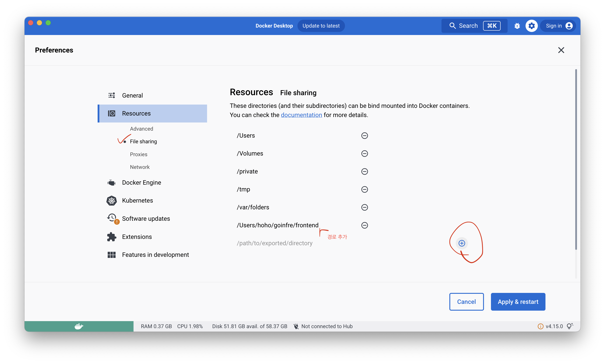
Task: Open Features in development section
Action: click(152, 255)
